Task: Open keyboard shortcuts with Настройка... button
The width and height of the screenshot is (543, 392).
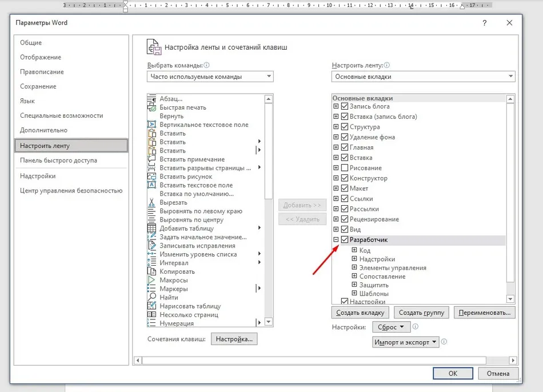Action: tap(234, 339)
